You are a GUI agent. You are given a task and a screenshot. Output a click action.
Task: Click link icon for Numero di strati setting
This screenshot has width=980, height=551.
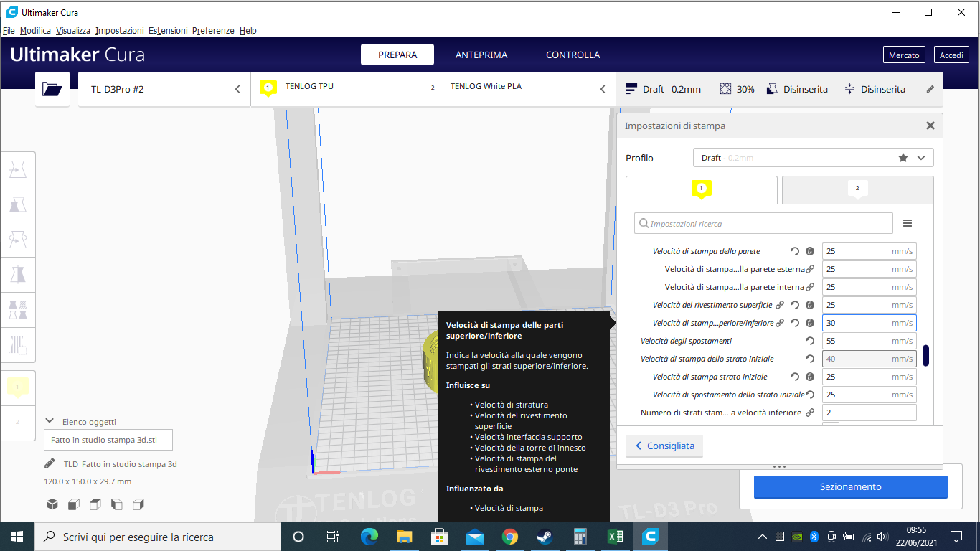tap(810, 413)
